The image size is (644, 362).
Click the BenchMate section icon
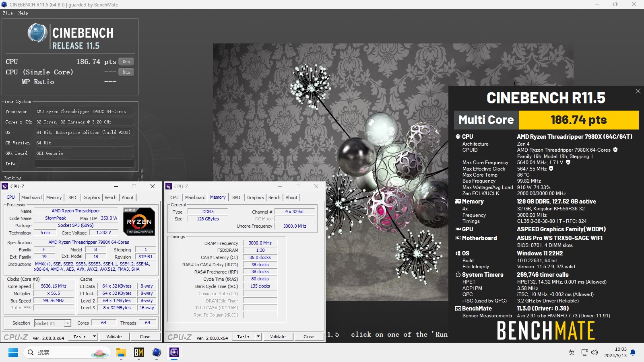pyautogui.click(x=458, y=309)
